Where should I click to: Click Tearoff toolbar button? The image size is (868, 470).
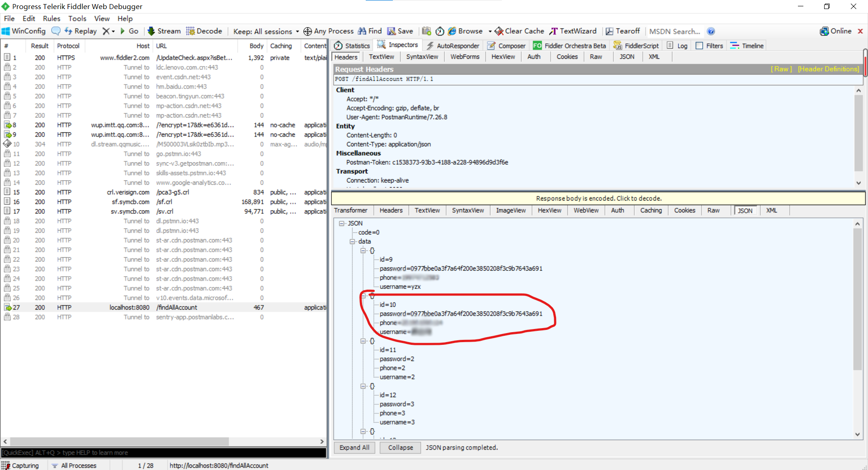(623, 31)
